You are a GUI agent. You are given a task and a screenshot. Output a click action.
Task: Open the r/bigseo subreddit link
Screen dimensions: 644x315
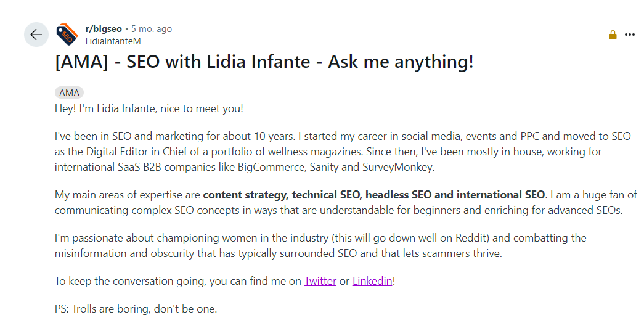tap(104, 29)
